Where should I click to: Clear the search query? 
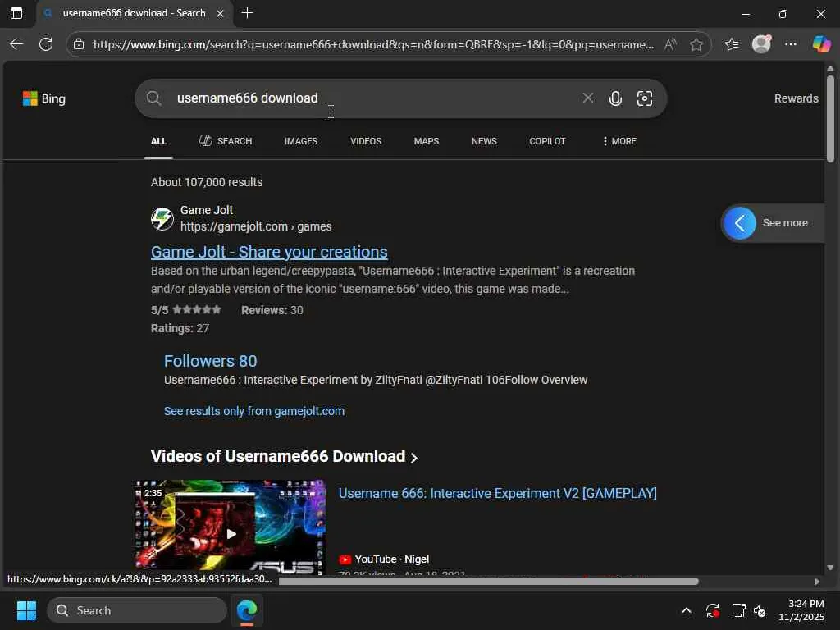(x=587, y=98)
